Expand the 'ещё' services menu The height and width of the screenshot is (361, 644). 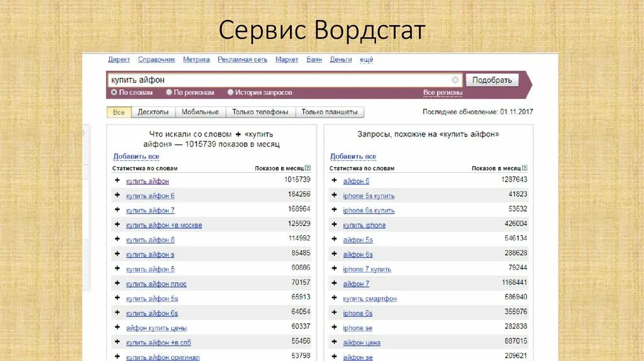[367, 60]
